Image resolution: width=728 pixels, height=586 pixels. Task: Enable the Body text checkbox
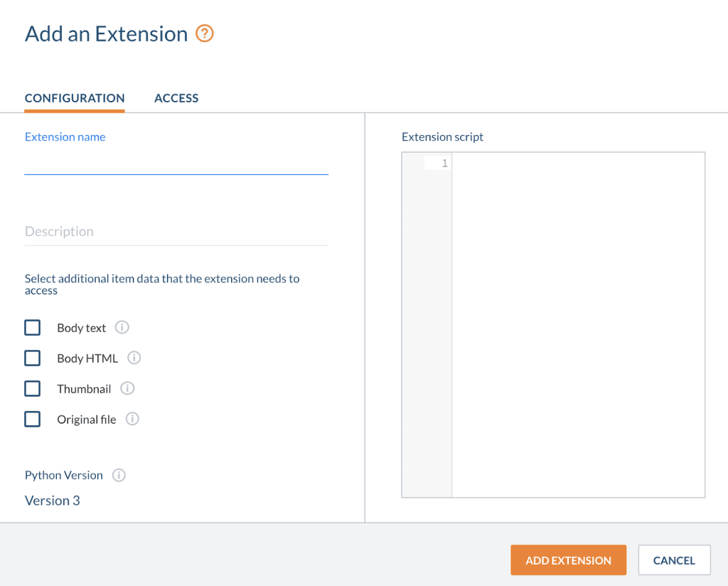point(33,328)
